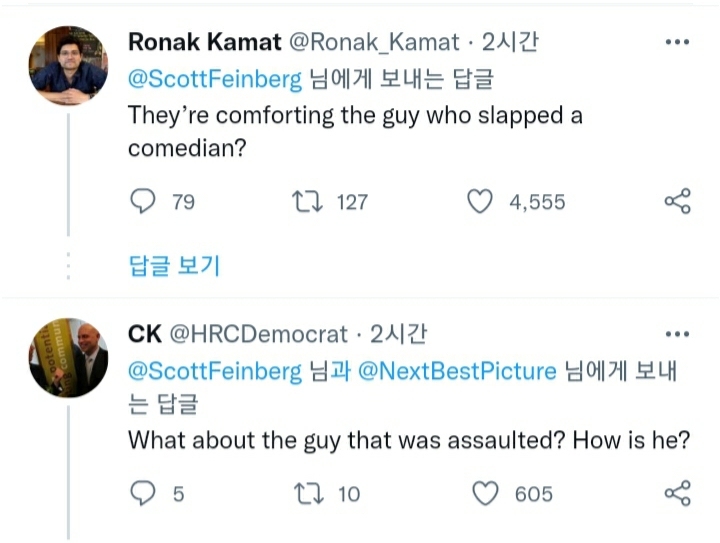This screenshot has height=543, width=720.
Task: Open @ScottFeinberg mention in Ronak's tweet
Action: (214, 80)
